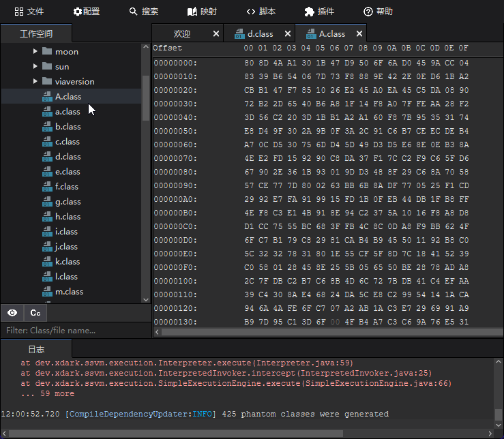Click the workspace tree scroll down arrow

145,299
